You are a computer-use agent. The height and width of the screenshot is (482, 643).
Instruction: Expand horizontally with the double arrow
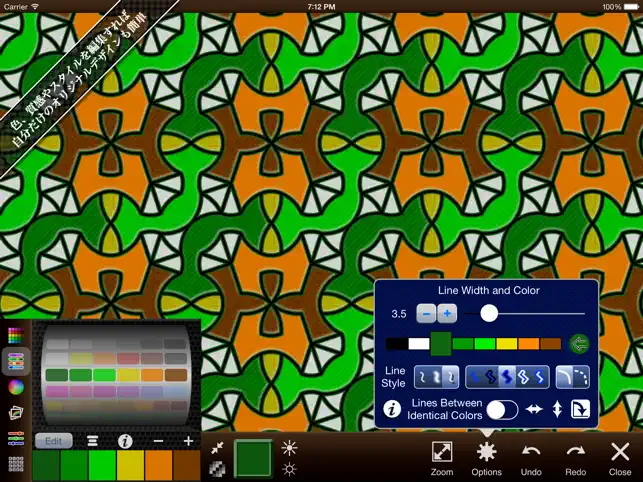point(534,409)
